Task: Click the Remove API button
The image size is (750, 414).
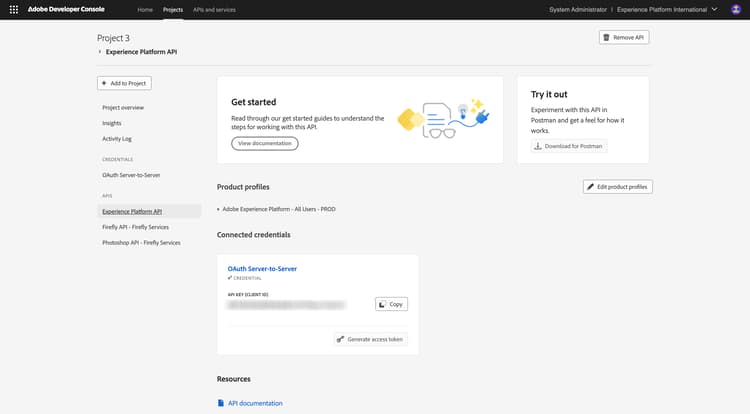Action: click(624, 37)
